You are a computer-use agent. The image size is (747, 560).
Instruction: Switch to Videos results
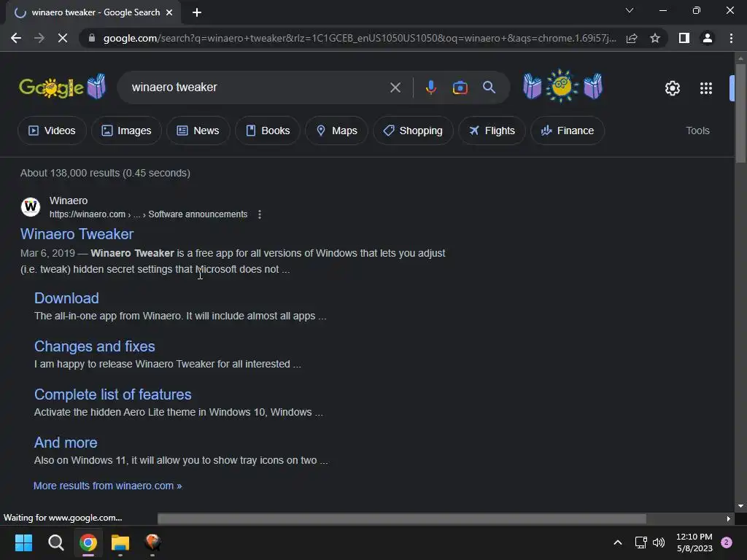click(52, 131)
